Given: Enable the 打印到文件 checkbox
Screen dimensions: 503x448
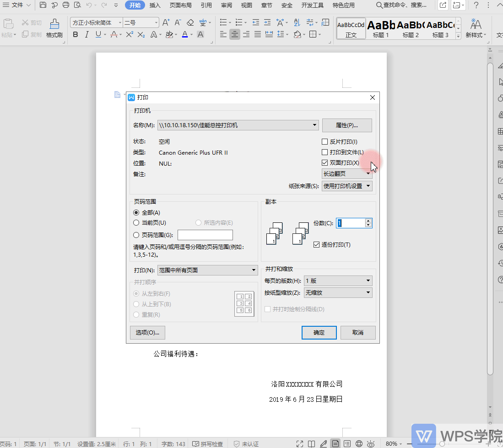Looking at the screenshot, I should [325, 152].
